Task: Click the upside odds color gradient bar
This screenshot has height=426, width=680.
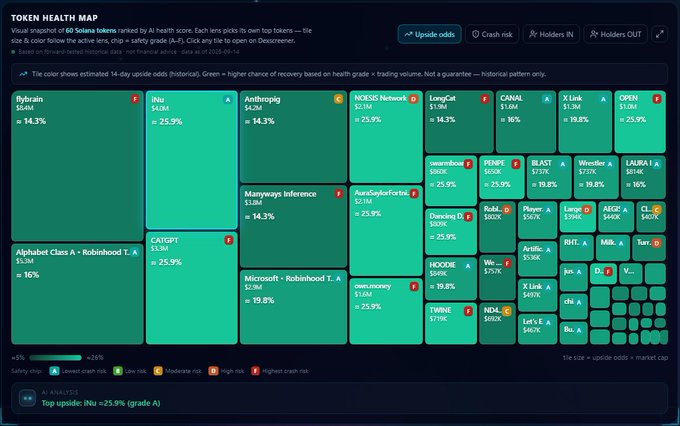Action: click(x=56, y=358)
